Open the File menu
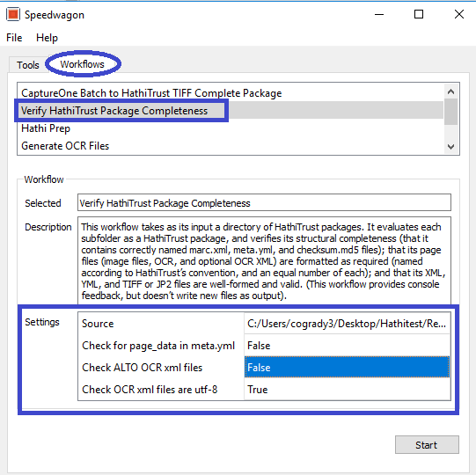The height and width of the screenshot is (475, 476). coord(14,38)
